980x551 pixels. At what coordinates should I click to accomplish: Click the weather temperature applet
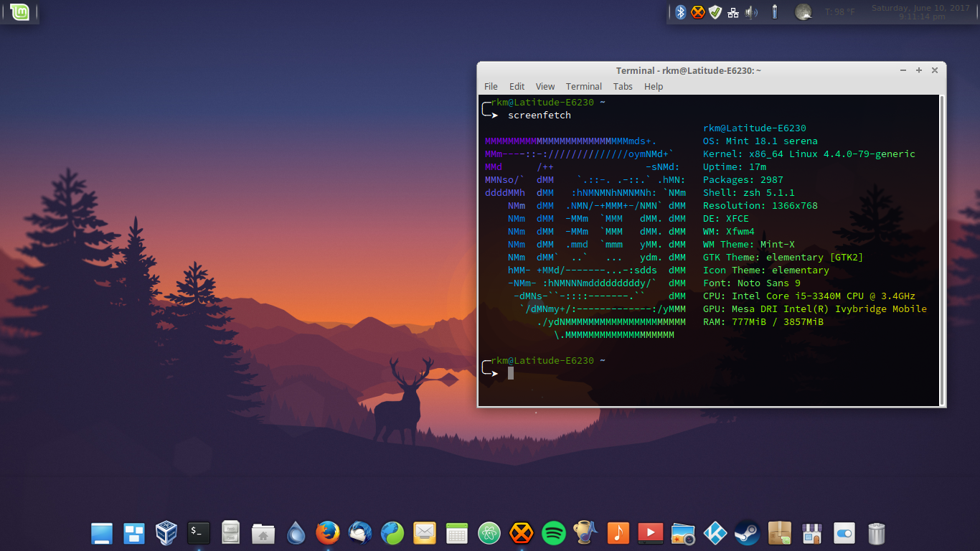click(x=839, y=11)
